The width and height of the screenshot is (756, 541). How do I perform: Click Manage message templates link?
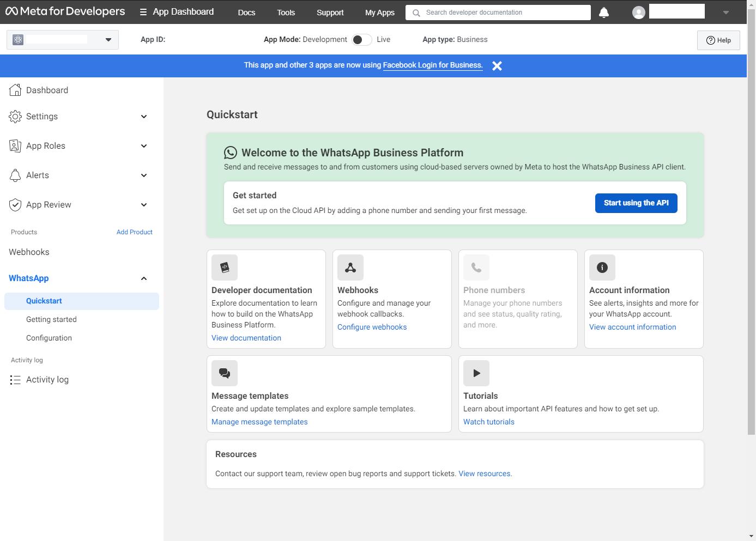pyautogui.click(x=259, y=422)
